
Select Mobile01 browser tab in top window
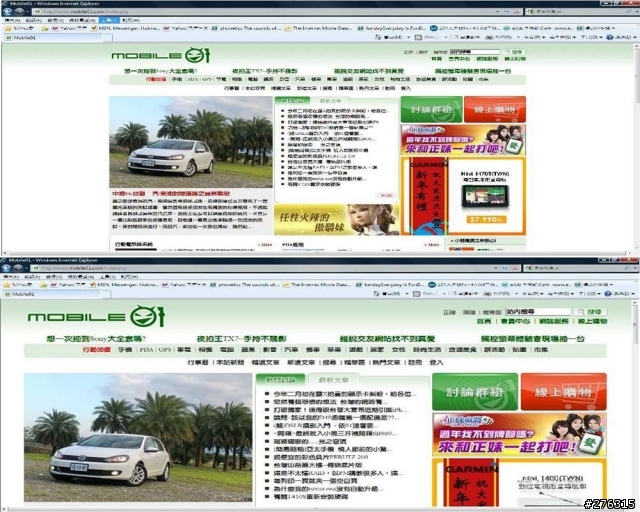click(53, 38)
